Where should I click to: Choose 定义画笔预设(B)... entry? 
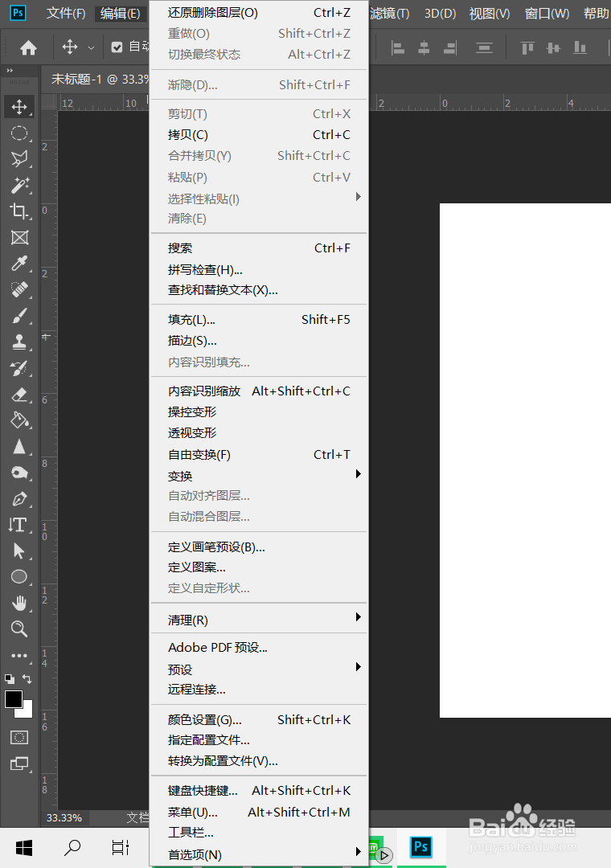point(259,547)
